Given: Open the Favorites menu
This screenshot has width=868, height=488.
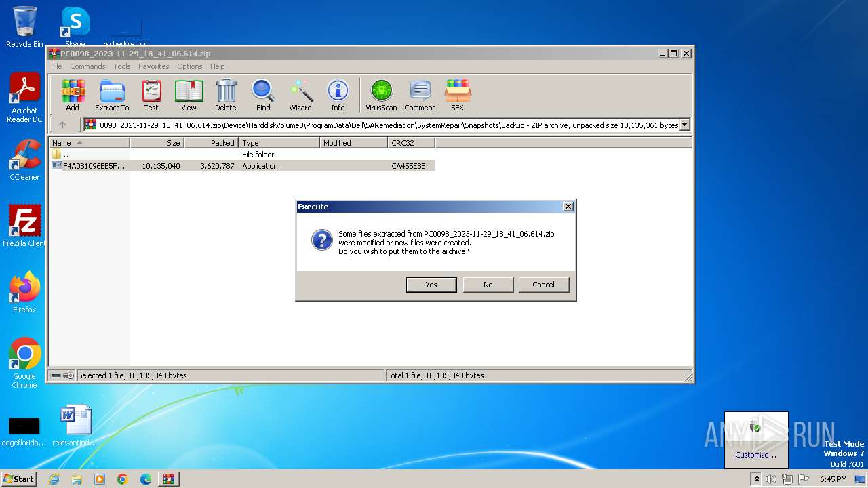Looking at the screenshot, I should pyautogui.click(x=154, y=66).
